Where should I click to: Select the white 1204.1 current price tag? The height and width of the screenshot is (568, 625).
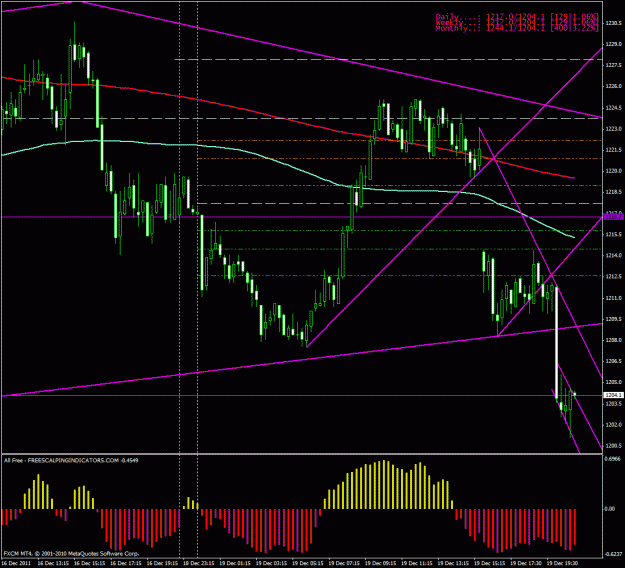pos(613,395)
